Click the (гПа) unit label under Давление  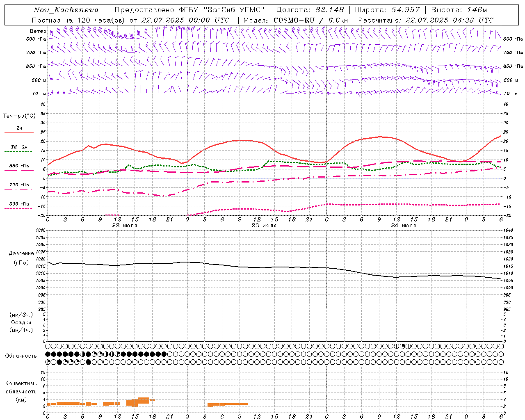(x=21, y=263)
